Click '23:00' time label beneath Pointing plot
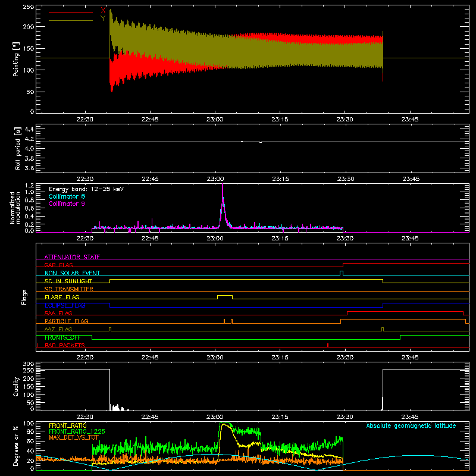The height and width of the screenshot is (476, 476). coord(215,120)
